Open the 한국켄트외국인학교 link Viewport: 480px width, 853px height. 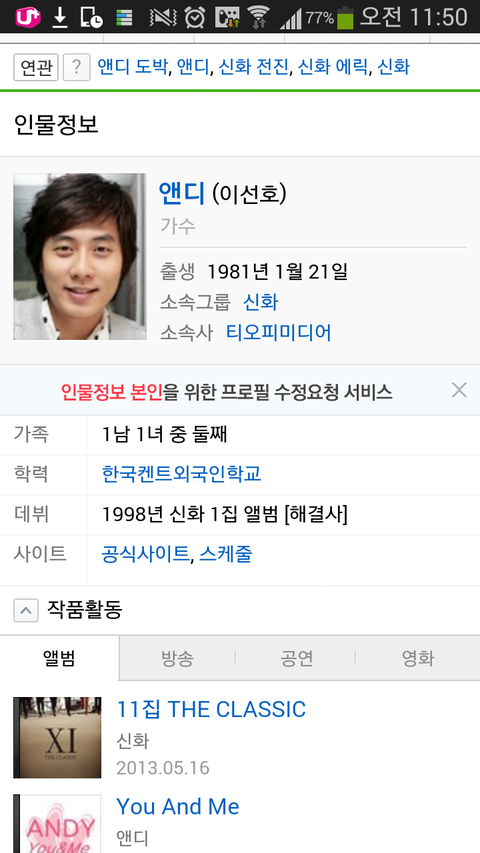click(x=182, y=474)
